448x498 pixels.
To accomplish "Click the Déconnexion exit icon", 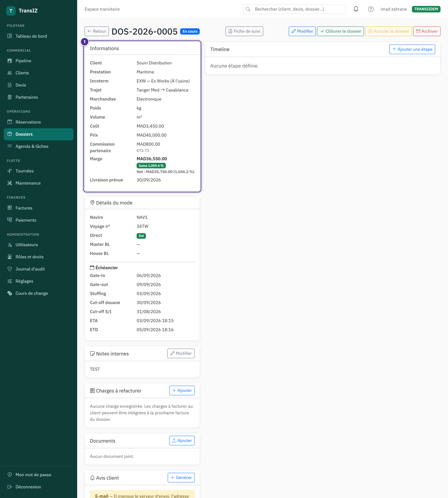I will [10, 487].
